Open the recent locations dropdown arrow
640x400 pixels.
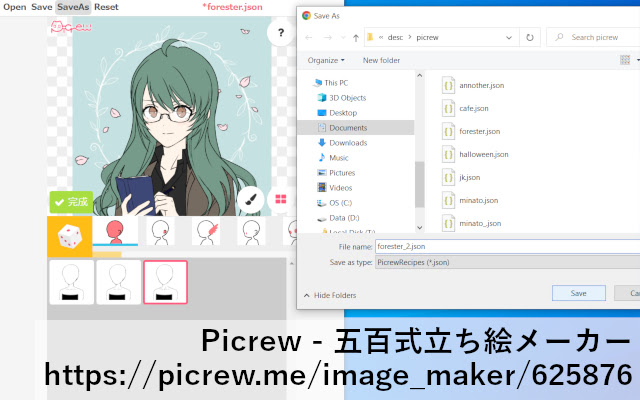(x=343, y=38)
